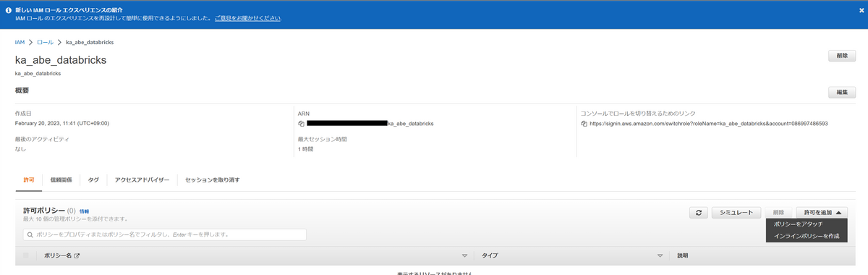Switch to the 信頼関係 tab

pyautogui.click(x=61, y=179)
